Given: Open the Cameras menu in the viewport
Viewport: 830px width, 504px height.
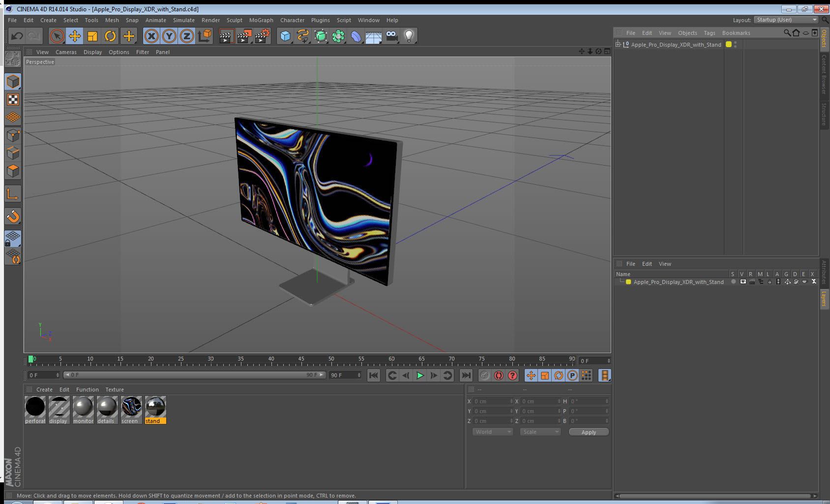Looking at the screenshot, I should tap(66, 52).
